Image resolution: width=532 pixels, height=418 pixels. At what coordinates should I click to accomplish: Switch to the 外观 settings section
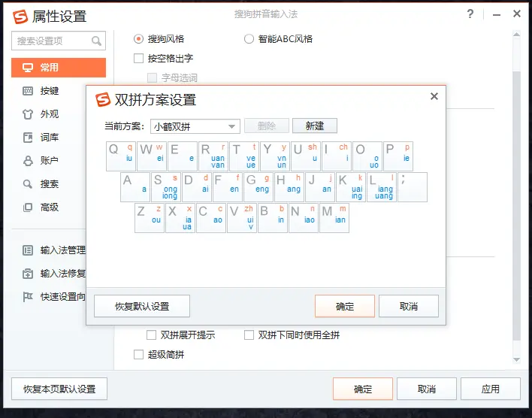pyautogui.click(x=49, y=114)
